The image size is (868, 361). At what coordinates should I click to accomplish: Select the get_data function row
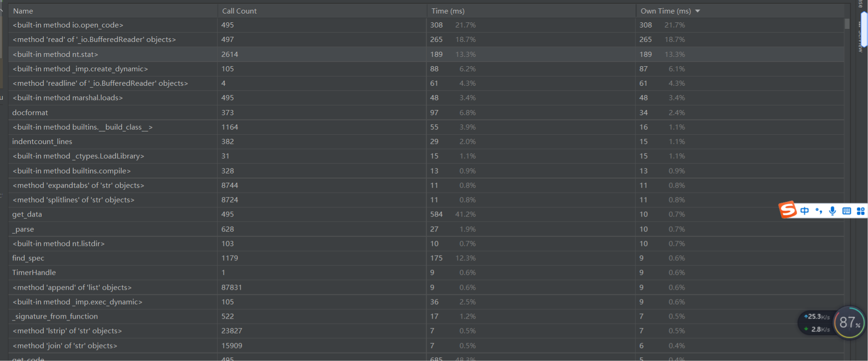click(x=426, y=215)
